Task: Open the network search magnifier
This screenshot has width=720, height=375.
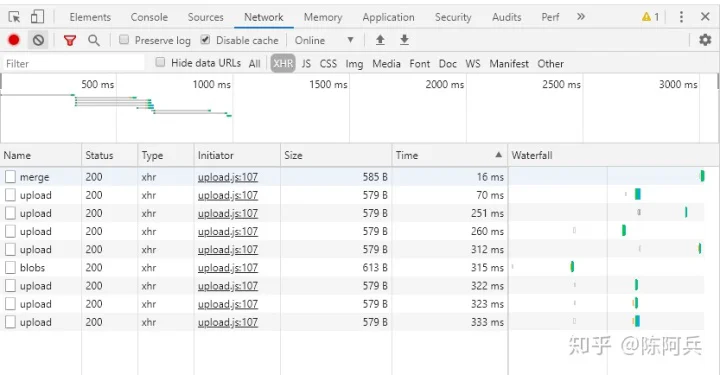Action: click(94, 40)
